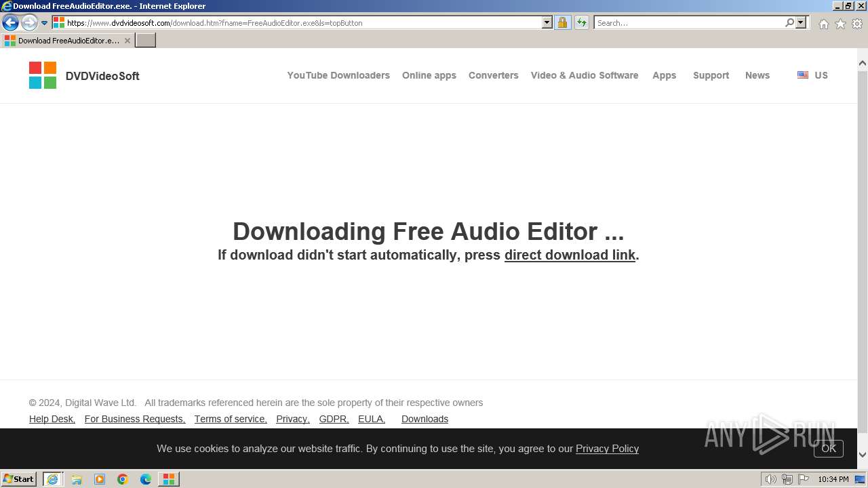Open media player taskbar icon
Viewport: 868px width, 488px height.
coord(100,479)
